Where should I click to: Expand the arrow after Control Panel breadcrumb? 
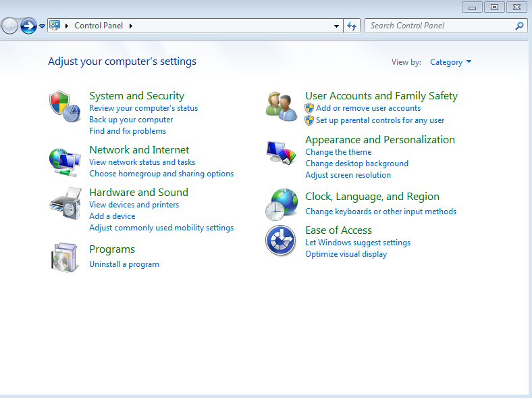point(131,26)
